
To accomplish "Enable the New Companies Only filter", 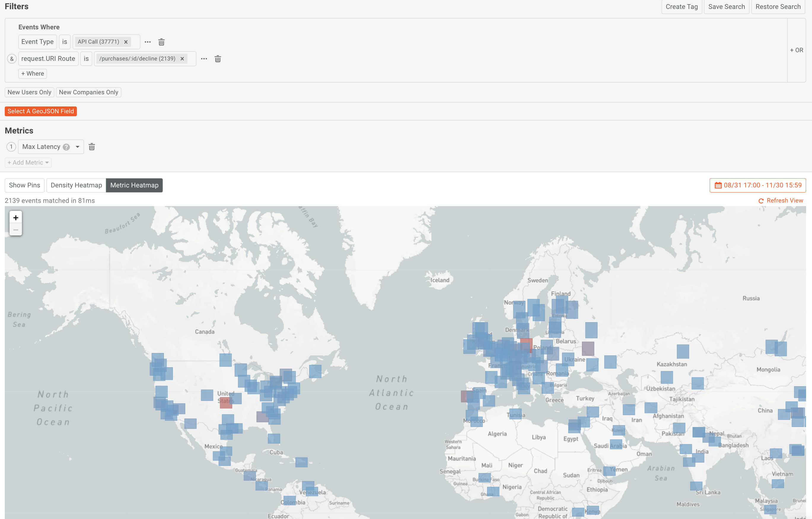I will (x=88, y=92).
